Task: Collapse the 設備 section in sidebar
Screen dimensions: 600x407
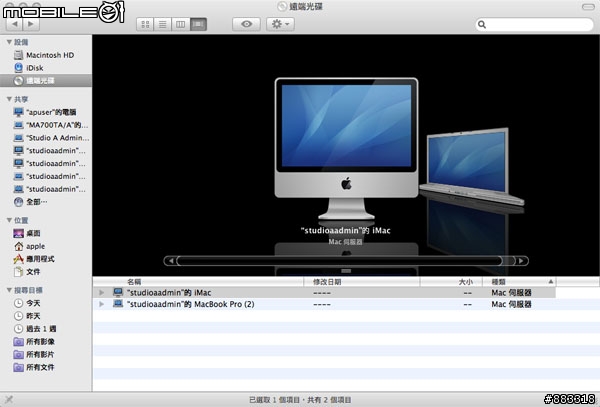Action: tap(9, 42)
